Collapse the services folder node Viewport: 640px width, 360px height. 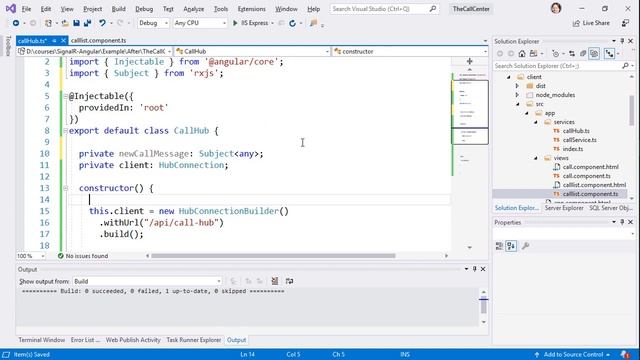coord(536,122)
